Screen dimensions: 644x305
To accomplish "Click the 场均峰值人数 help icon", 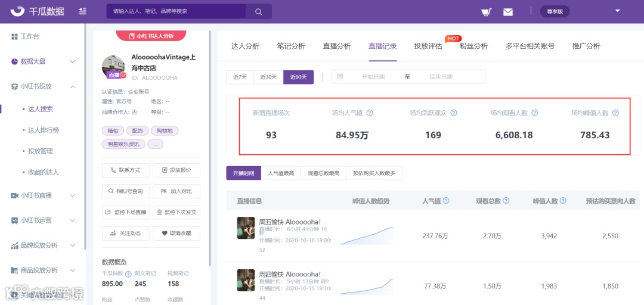I will (x=615, y=113).
